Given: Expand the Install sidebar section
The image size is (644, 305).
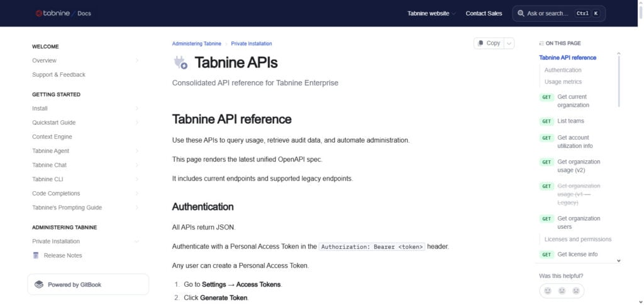Looking at the screenshot, I should click(136, 109).
